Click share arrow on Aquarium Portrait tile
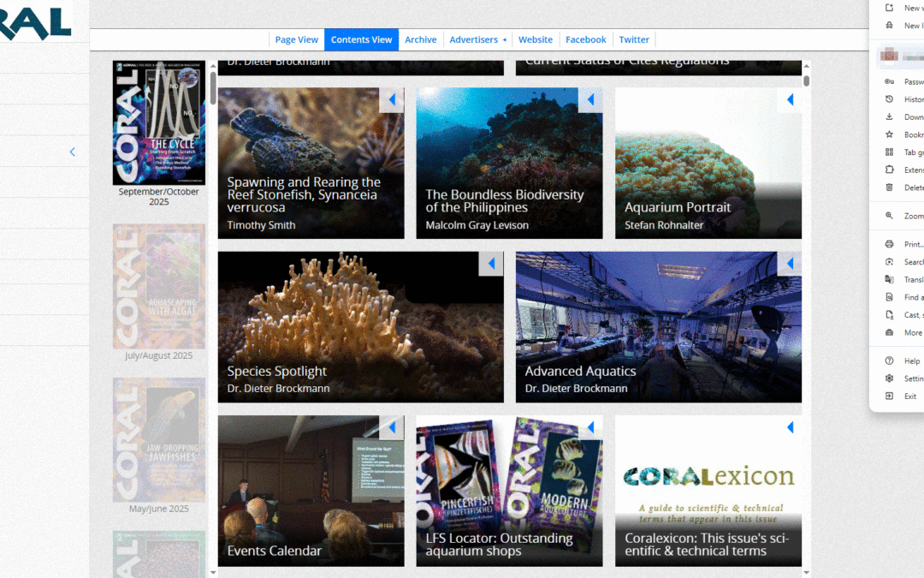Image resolution: width=924 pixels, height=578 pixels. (x=790, y=100)
